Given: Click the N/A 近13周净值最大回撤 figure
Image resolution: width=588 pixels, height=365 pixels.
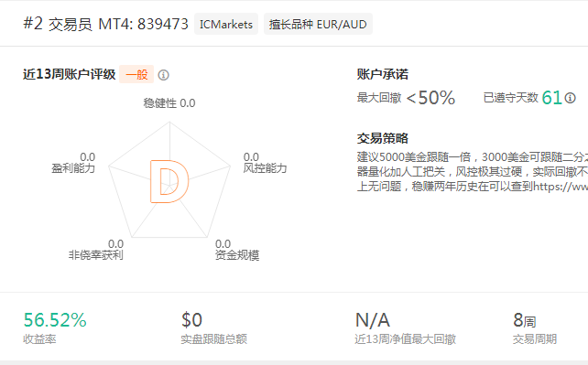Looking at the screenshot, I should (x=373, y=320).
